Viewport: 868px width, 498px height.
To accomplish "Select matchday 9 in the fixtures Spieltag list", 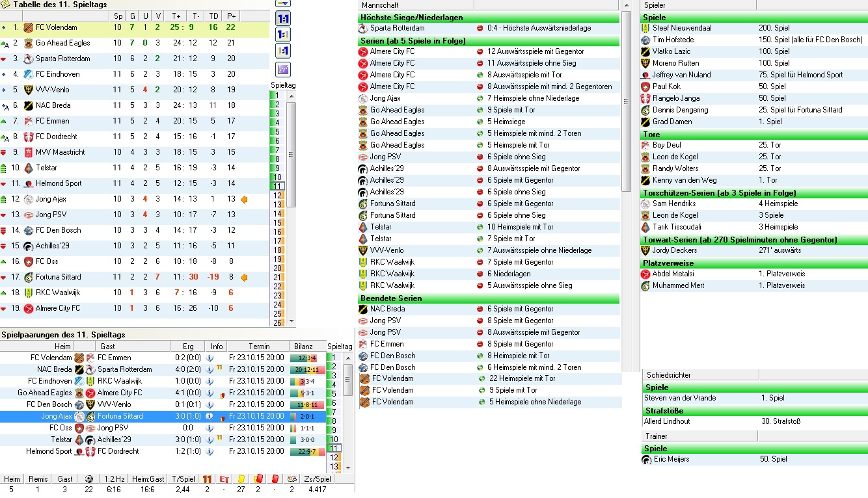I will pos(333,430).
